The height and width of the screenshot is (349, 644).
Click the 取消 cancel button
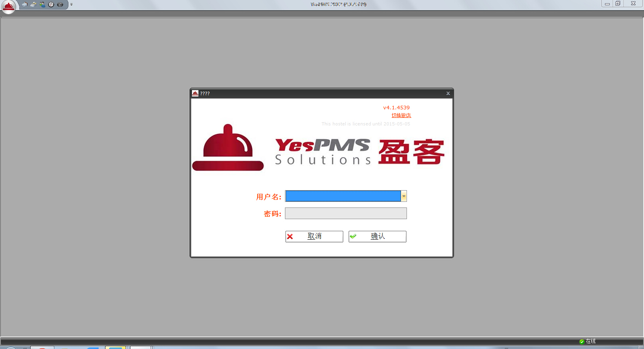(x=314, y=236)
